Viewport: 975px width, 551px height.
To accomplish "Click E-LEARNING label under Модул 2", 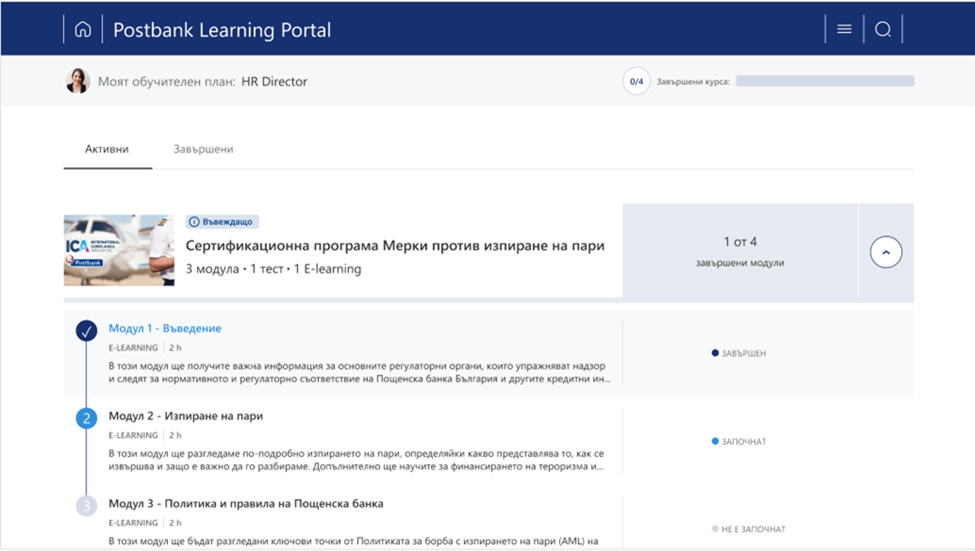I will (133, 435).
